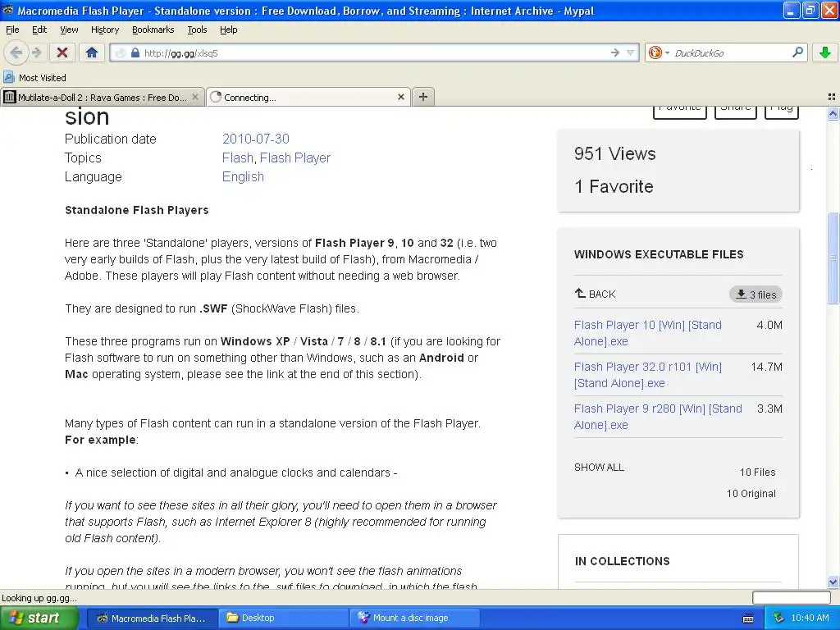The width and height of the screenshot is (840, 630).
Task: Stop page loading with the red X
Action: [62, 52]
